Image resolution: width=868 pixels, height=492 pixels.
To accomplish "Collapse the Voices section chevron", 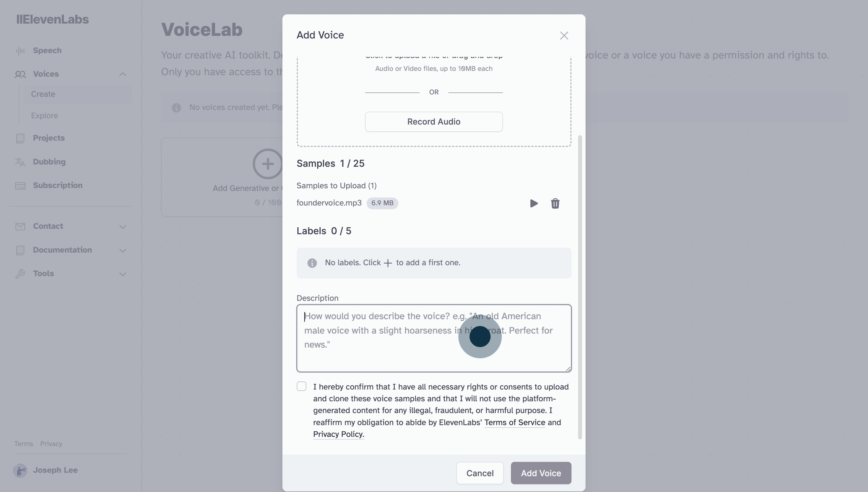I will pos(123,74).
